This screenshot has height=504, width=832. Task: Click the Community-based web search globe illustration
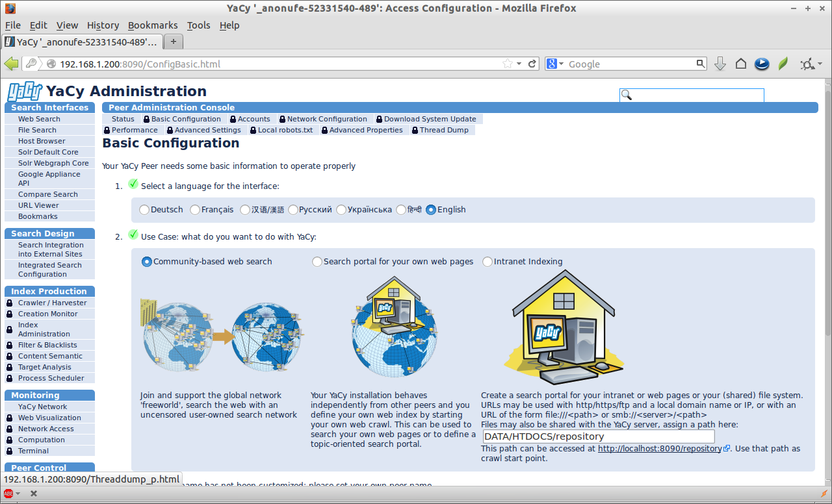pos(222,336)
